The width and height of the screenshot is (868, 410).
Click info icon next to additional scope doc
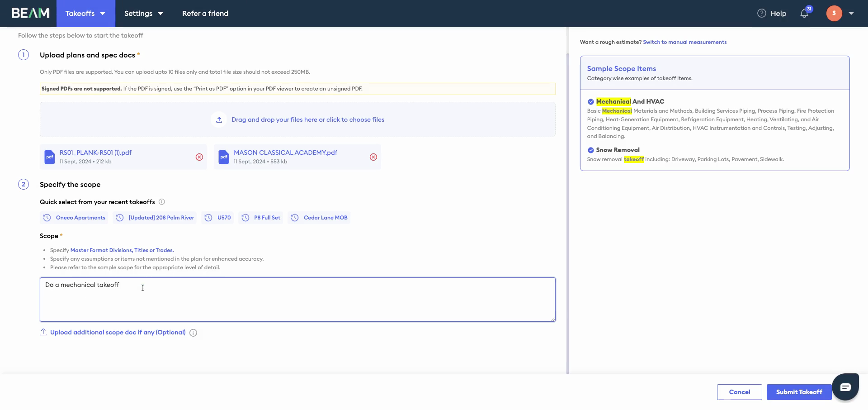pos(193,333)
